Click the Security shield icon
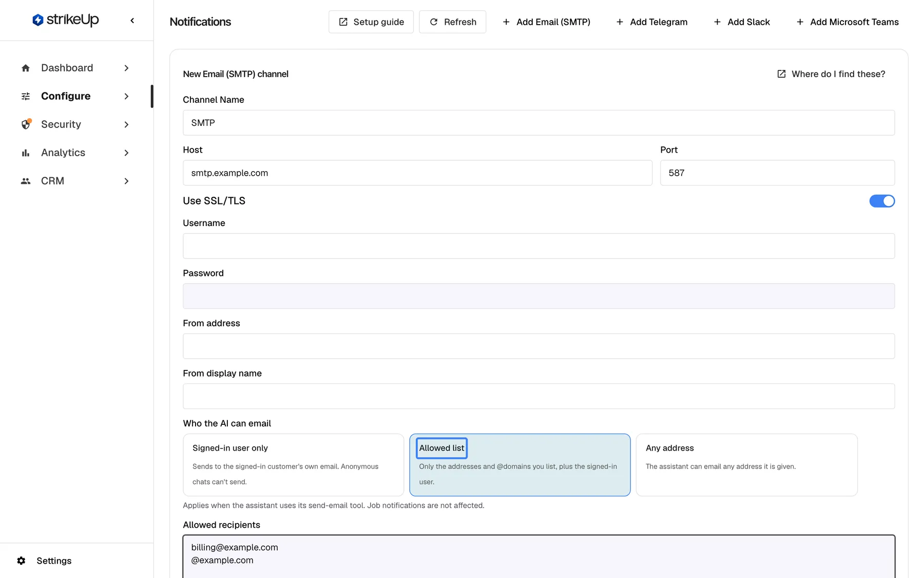 (x=26, y=124)
